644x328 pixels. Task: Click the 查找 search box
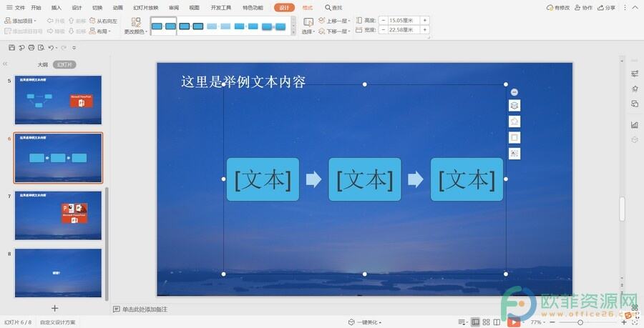[333, 7]
